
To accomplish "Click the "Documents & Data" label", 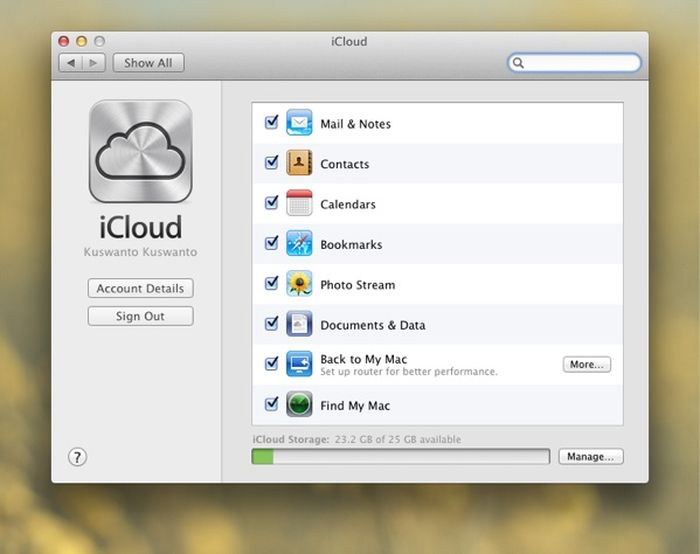I will coord(373,325).
